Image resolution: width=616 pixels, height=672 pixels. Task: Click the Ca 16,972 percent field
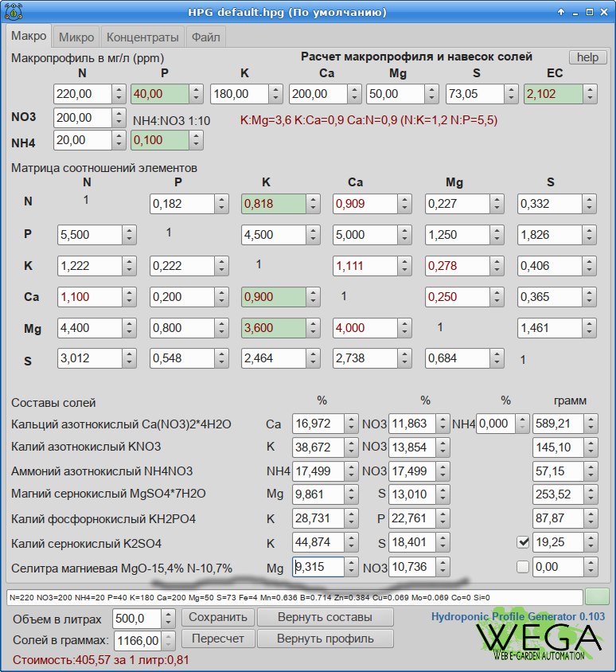pos(318,424)
